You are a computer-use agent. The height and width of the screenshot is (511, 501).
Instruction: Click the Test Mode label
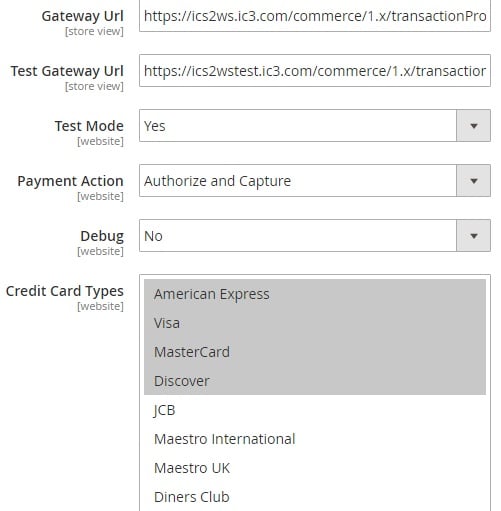point(89,126)
